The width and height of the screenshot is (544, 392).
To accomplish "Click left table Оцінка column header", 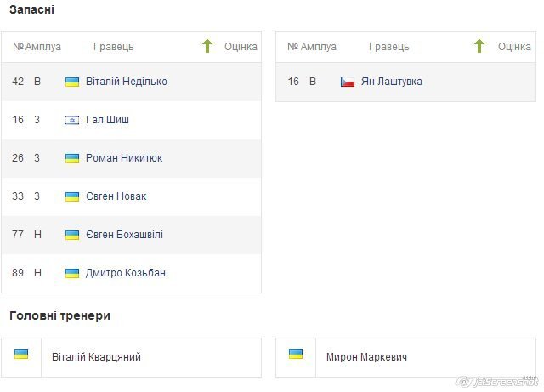I will pyautogui.click(x=241, y=47).
